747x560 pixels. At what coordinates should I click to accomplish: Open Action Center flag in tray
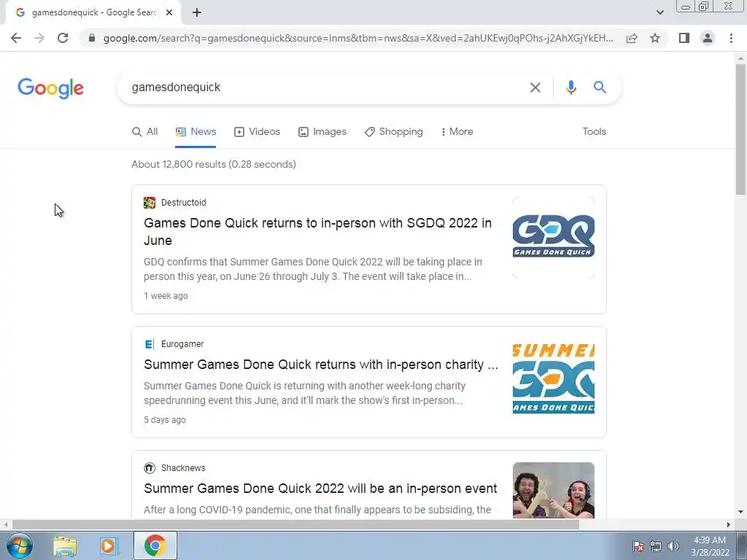(x=638, y=545)
